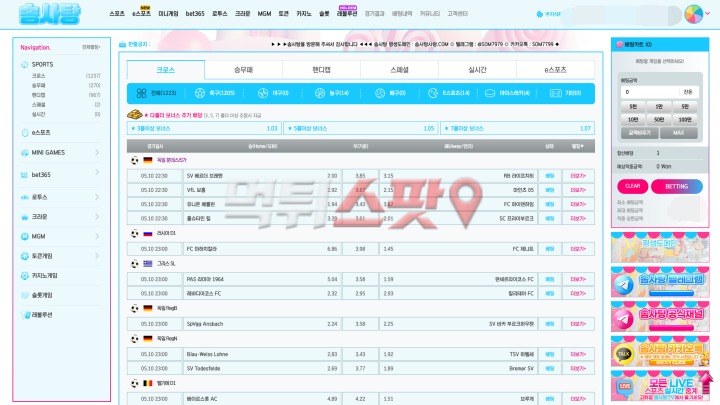The width and height of the screenshot is (720, 405).
Task: Open 레볼루션 in top menu
Action: 347,14
